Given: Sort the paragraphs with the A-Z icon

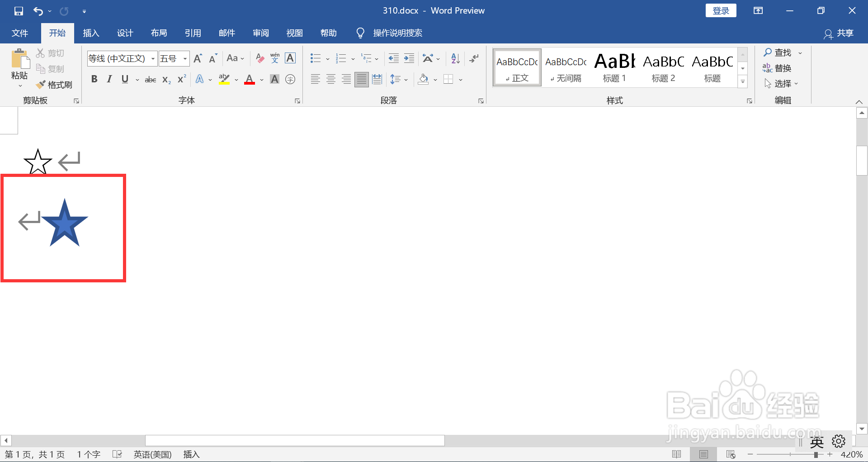Looking at the screenshot, I should [x=455, y=58].
